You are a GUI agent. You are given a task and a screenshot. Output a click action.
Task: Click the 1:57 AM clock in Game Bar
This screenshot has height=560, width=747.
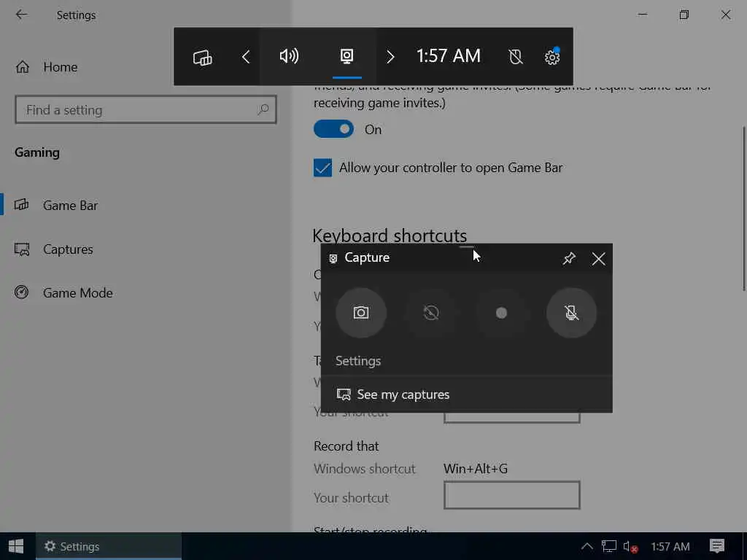449,56
